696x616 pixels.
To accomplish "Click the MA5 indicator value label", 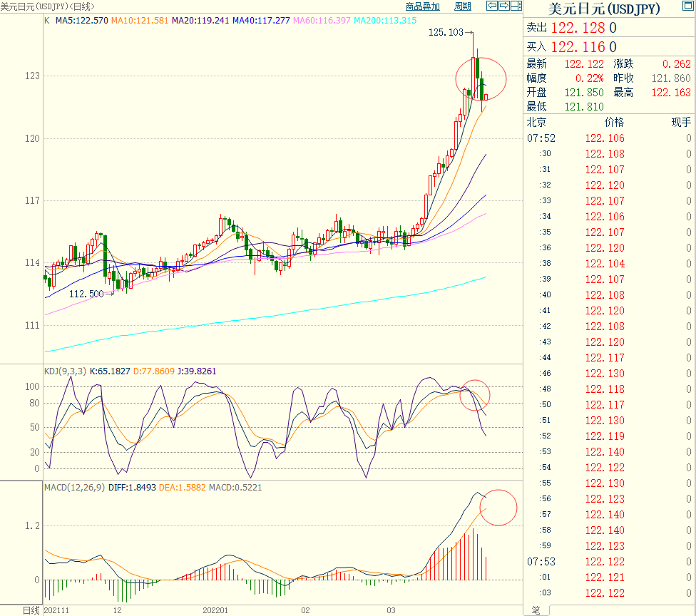I will point(82,21).
